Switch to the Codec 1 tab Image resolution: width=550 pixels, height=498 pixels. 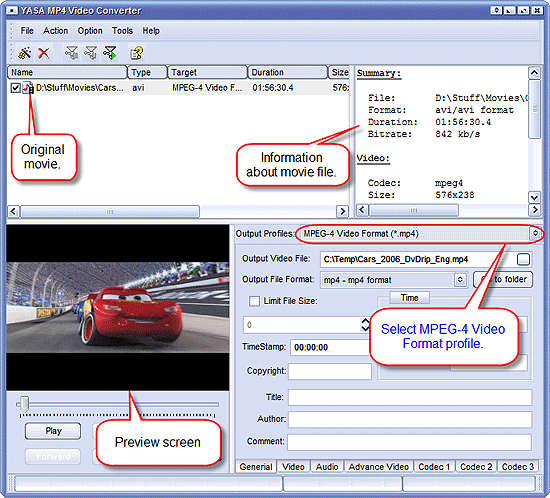click(434, 467)
